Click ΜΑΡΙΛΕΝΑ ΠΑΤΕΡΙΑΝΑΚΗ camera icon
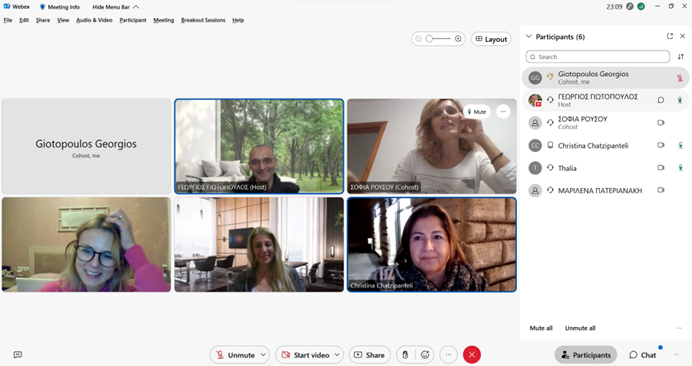 pos(661,190)
